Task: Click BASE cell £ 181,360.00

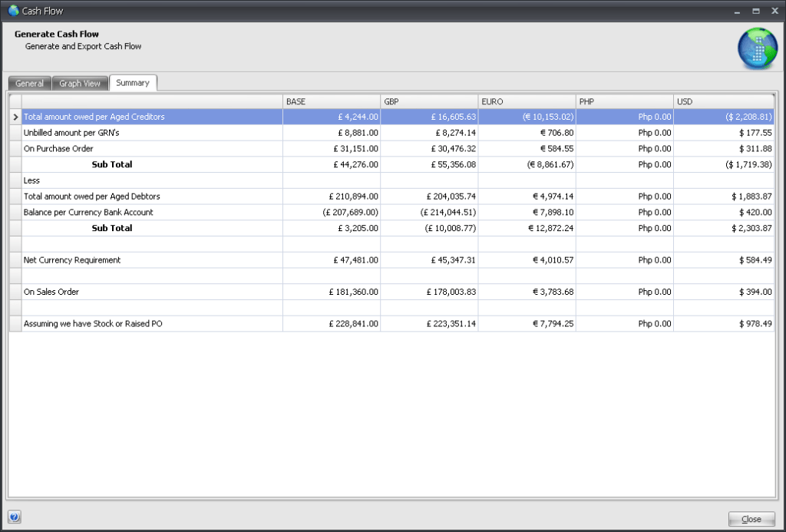Action: [332, 292]
